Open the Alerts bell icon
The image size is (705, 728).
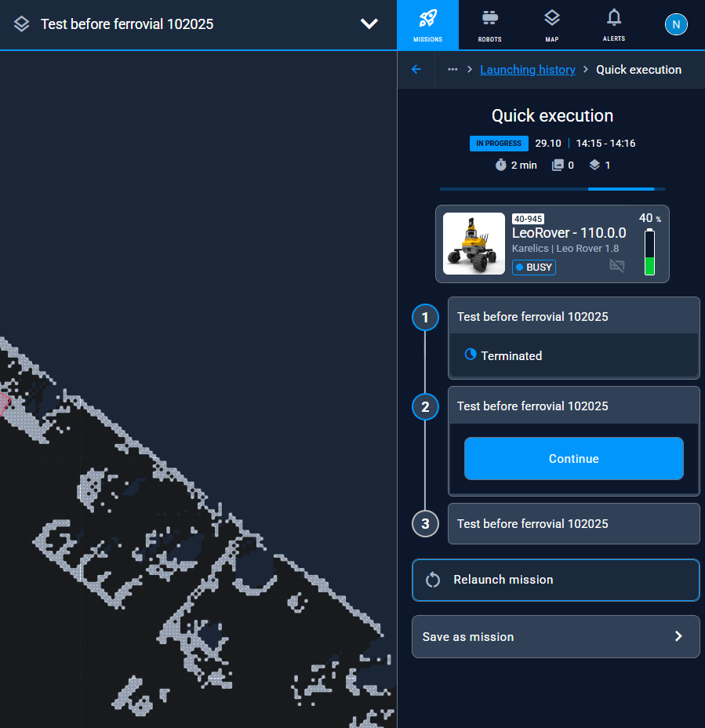point(614,24)
